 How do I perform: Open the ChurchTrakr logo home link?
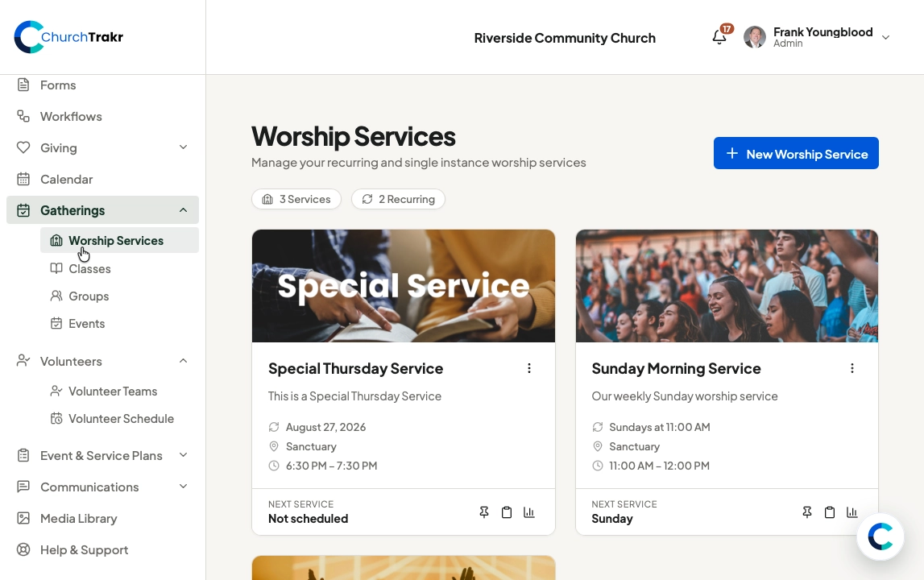(68, 36)
